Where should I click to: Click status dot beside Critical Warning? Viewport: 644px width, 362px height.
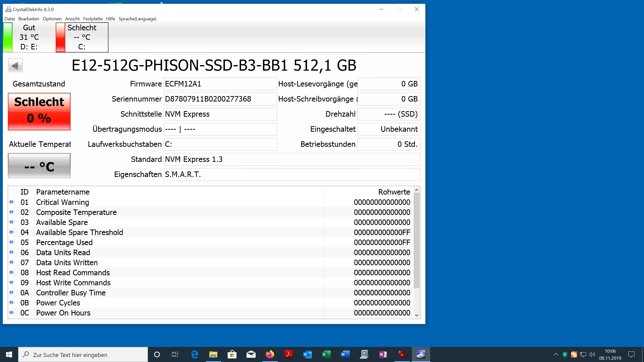click(11, 202)
